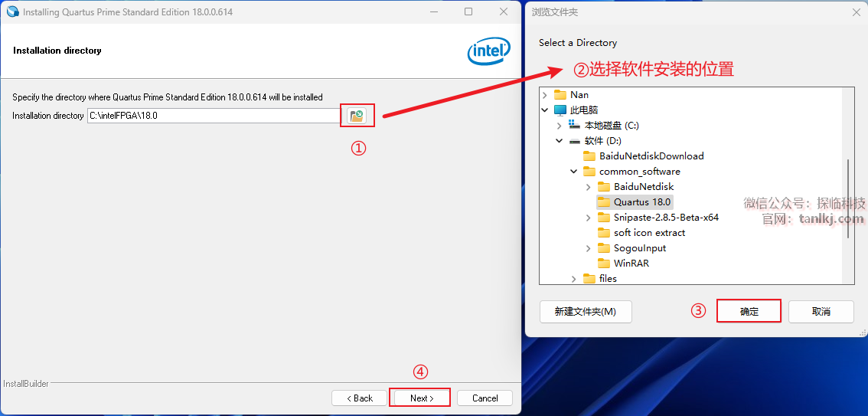Click the Back button in installer
The image size is (868, 416).
point(359,398)
